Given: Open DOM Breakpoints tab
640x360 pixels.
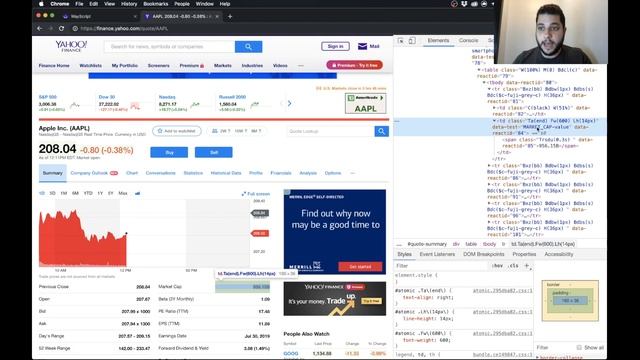Looking at the screenshot, I should 483,254.
